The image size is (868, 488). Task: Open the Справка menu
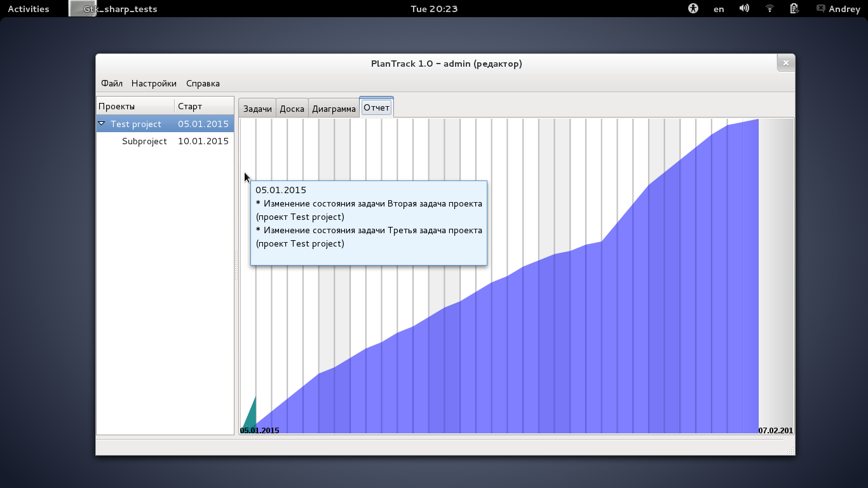click(x=203, y=83)
